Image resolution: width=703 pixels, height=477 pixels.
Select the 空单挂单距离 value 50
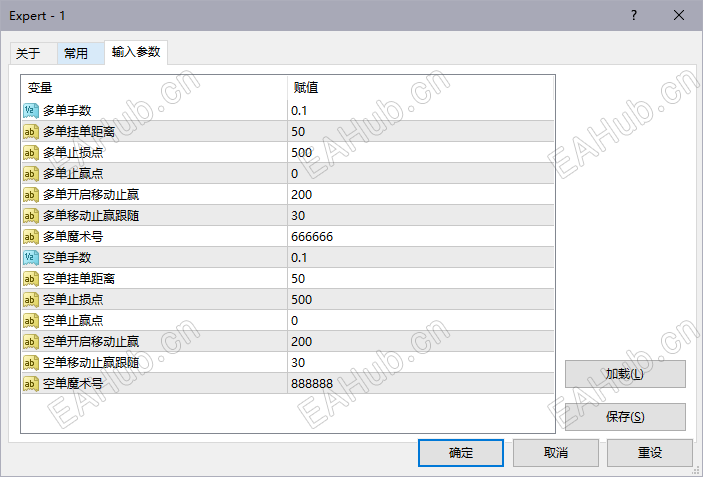(298, 279)
